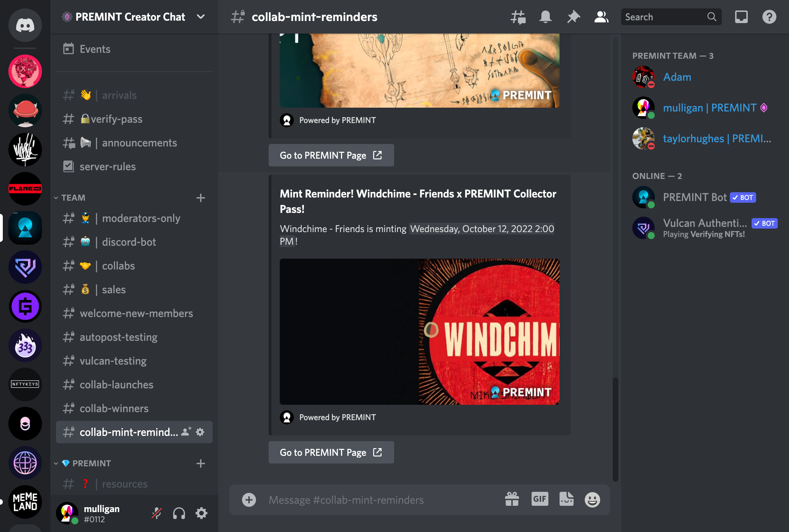Open the collab-launches channel
Viewport: 789px width, 532px height.
(x=134, y=384)
